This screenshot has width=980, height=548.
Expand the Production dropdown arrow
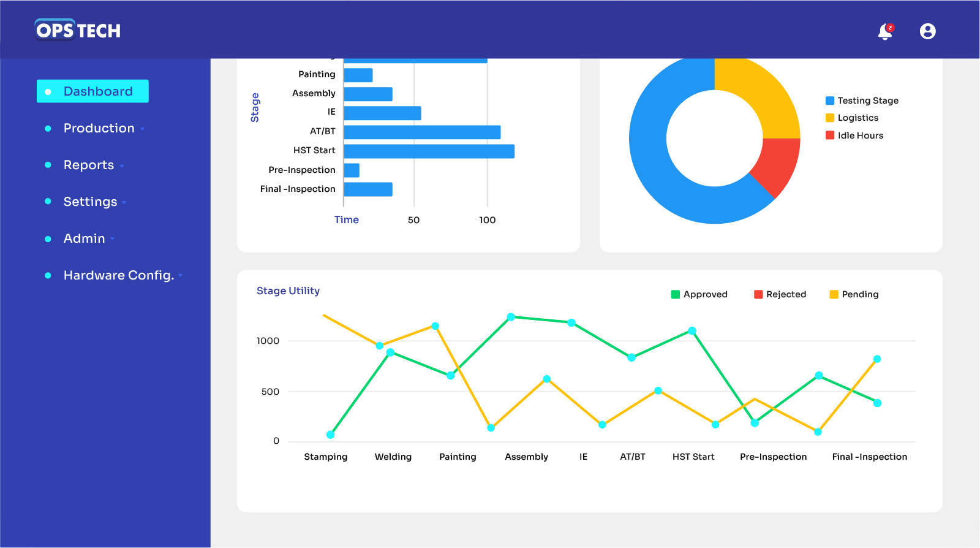143,129
